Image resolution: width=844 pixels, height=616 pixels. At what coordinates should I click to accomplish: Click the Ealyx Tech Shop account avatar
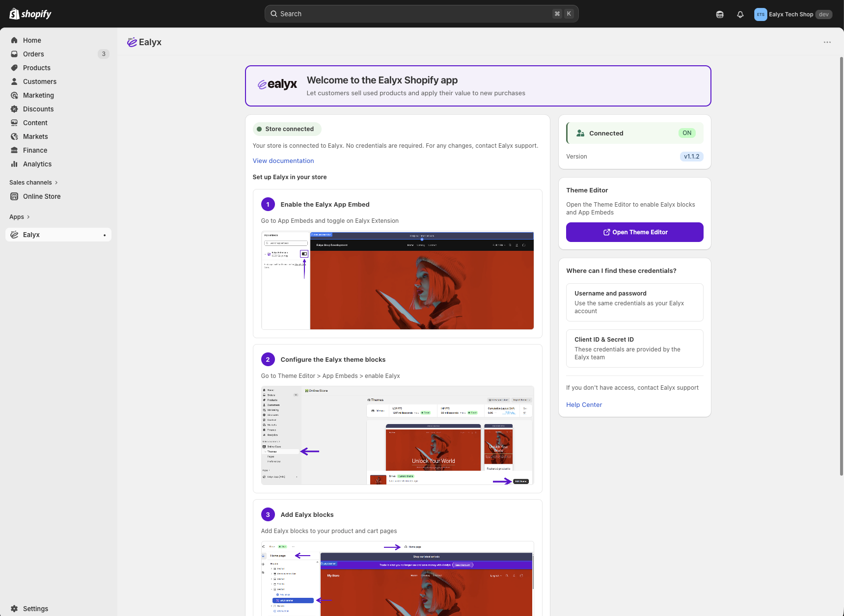pos(760,14)
